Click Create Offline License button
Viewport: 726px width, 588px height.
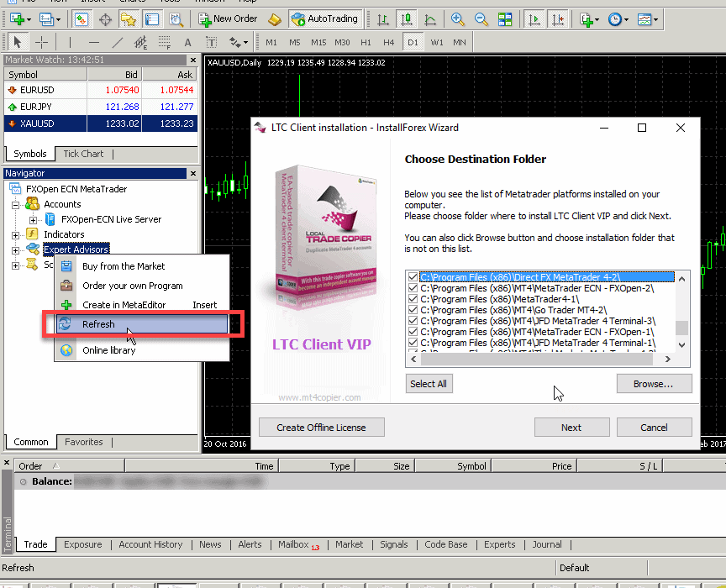[321, 428]
